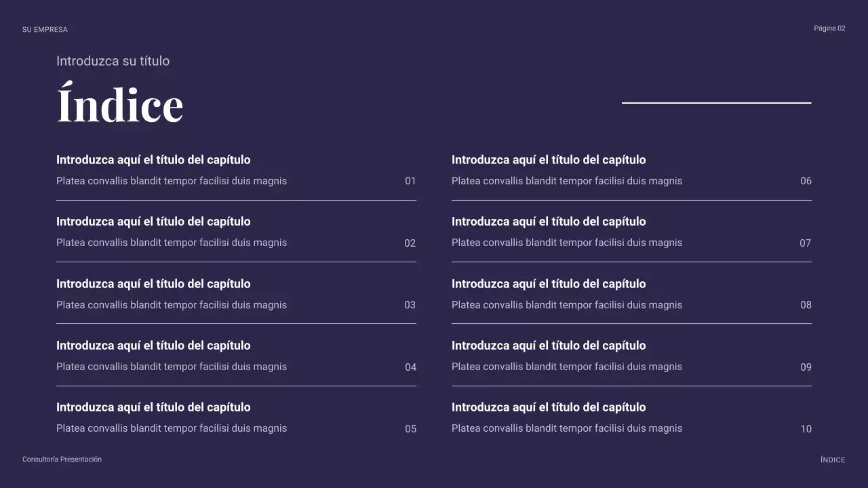Select the 03 chapter number
This screenshot has width=868, height=488.
pyautogui.click(x=410, y=305)
